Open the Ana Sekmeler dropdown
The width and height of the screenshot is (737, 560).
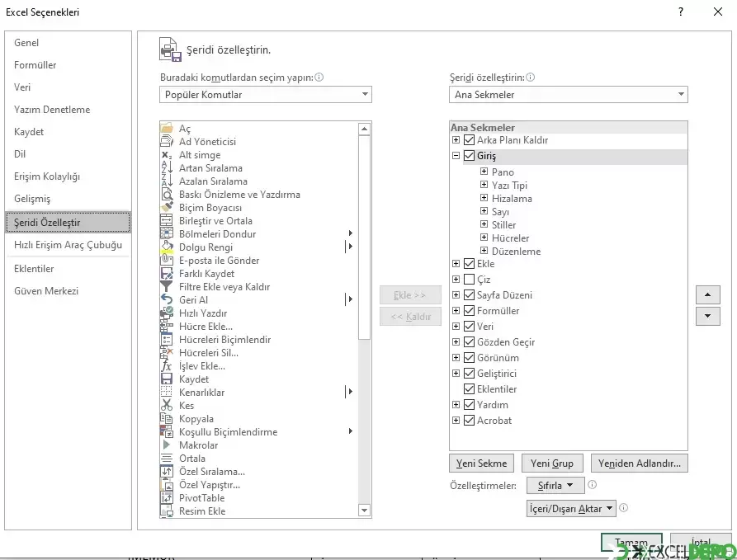tap(569, 94)
